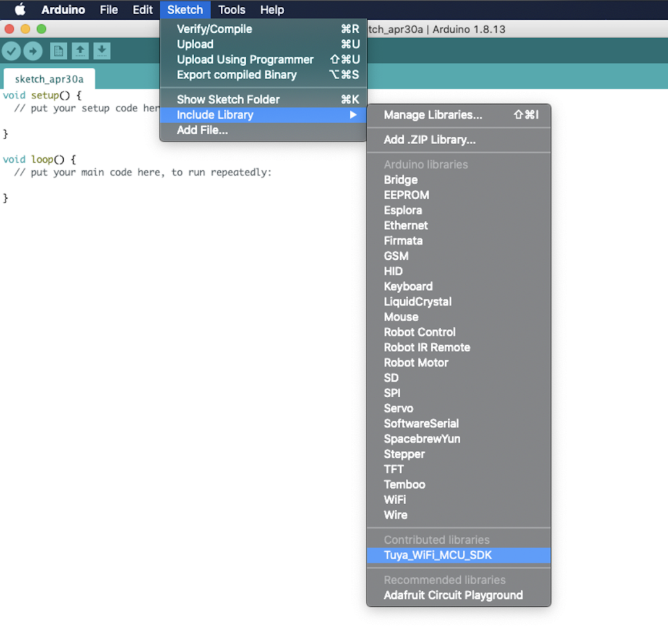Open the Edit menu
Image resolution: width=668 pixels, height=644 pixels.
(x=142, y=9)
